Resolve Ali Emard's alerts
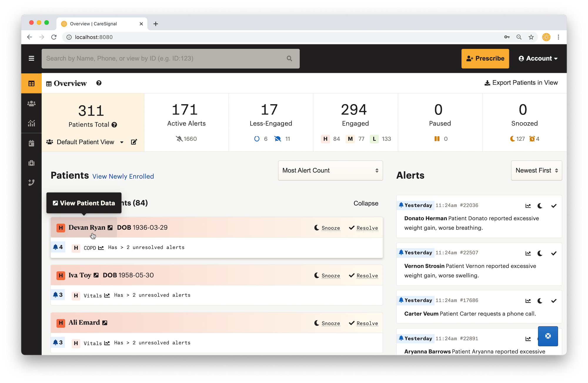The height and width of the screenshot is (383, 588). click(363, 323)
